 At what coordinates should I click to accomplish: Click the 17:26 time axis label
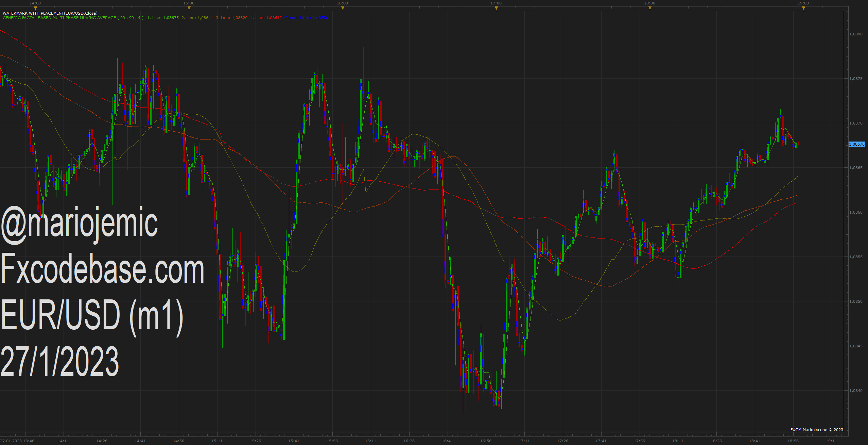pyautogui.click(x=562, y=441)
